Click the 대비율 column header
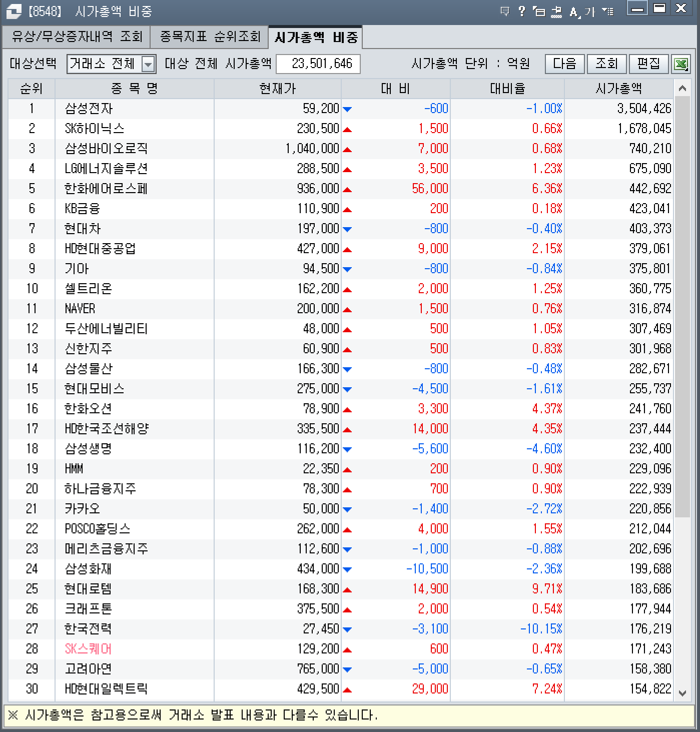This screenshot has width=700, height=732. pos(507,89)
